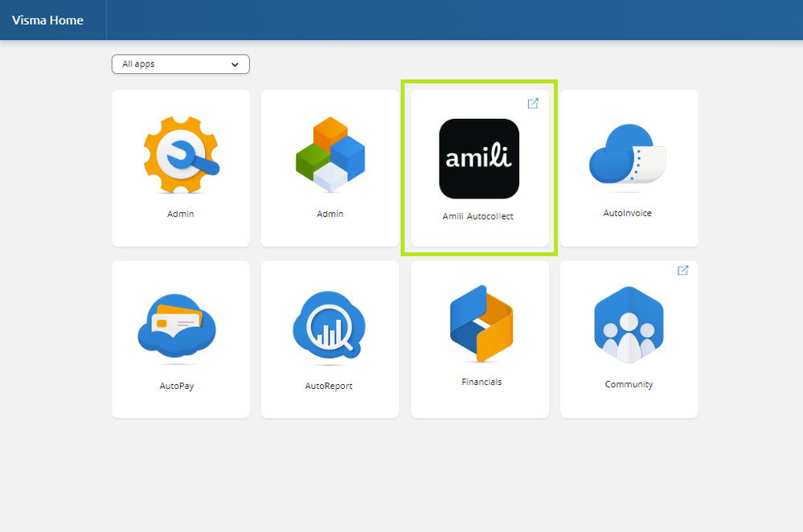The width and height of the screenshot is (803, 532).
Task: Open the AutoInvoice cloud icon
Action: [x=627, y=154]
